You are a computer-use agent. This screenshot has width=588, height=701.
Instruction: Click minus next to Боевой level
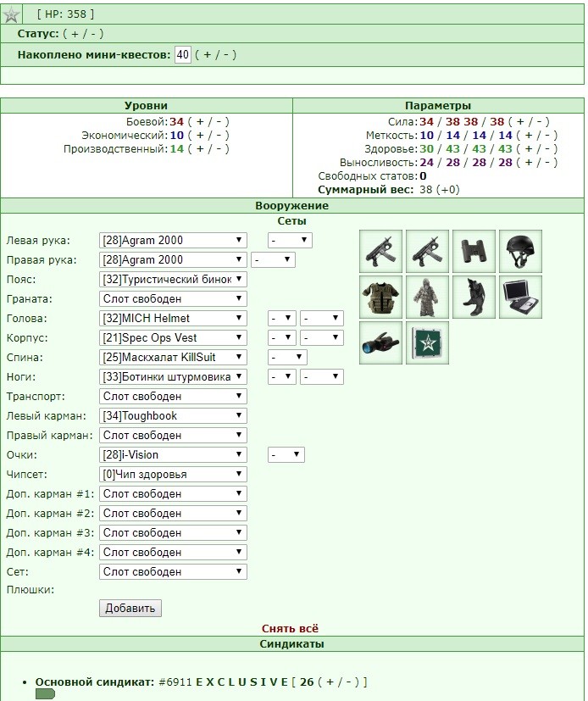[219, 121]
